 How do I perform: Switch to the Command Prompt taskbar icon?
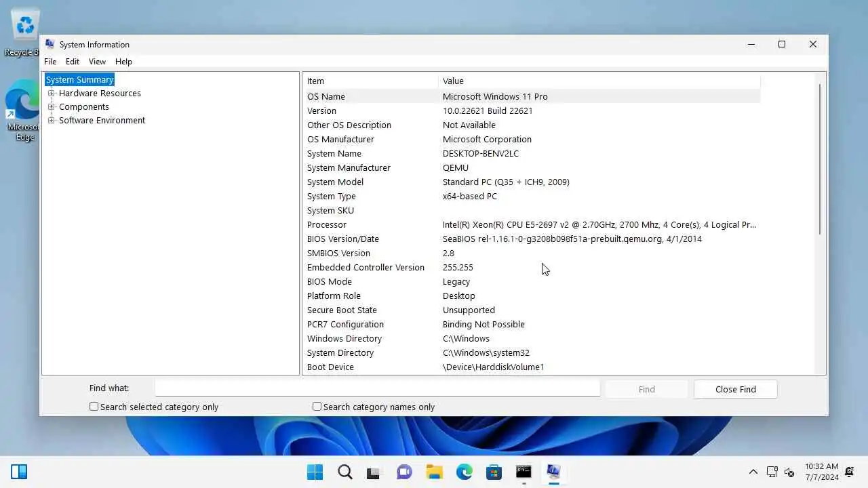[524, 472]
